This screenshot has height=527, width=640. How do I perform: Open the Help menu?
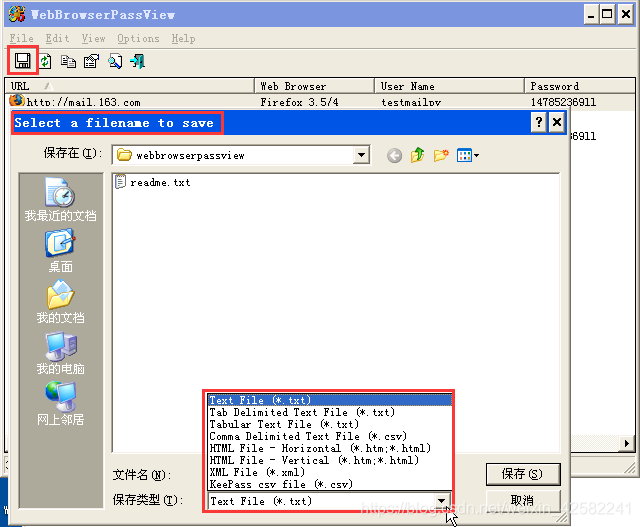tap(183, 38)
